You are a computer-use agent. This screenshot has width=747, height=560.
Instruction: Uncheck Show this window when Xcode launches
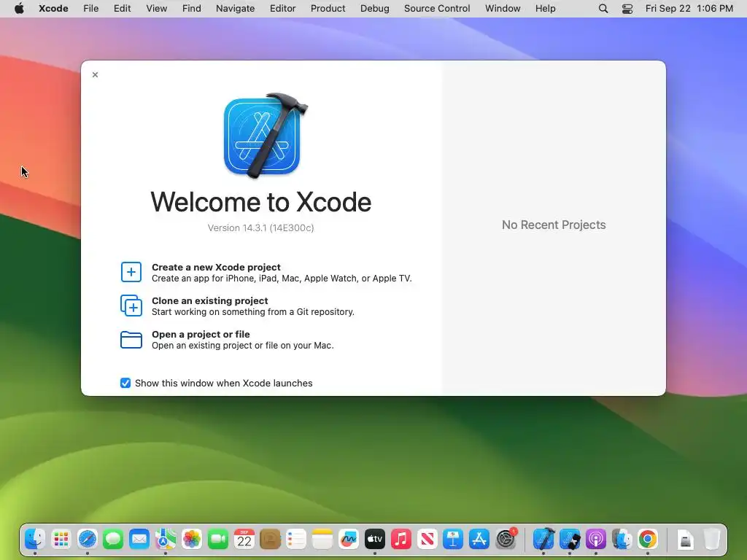pos(125,383)
